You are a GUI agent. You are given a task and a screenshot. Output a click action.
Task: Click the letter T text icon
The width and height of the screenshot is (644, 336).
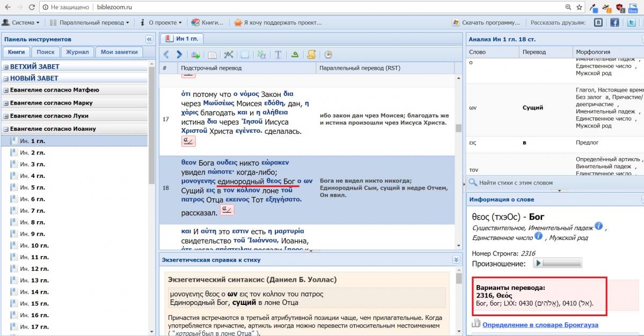point(278,55)
